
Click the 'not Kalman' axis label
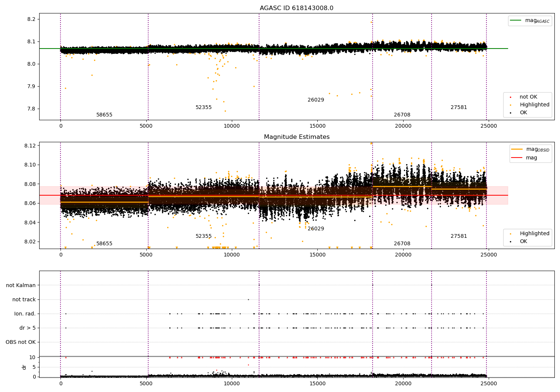[x=21, y=286]
